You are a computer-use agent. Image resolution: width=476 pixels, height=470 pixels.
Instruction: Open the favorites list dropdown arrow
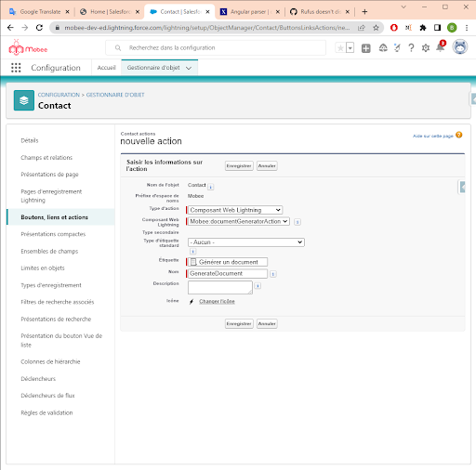[350, 48]
